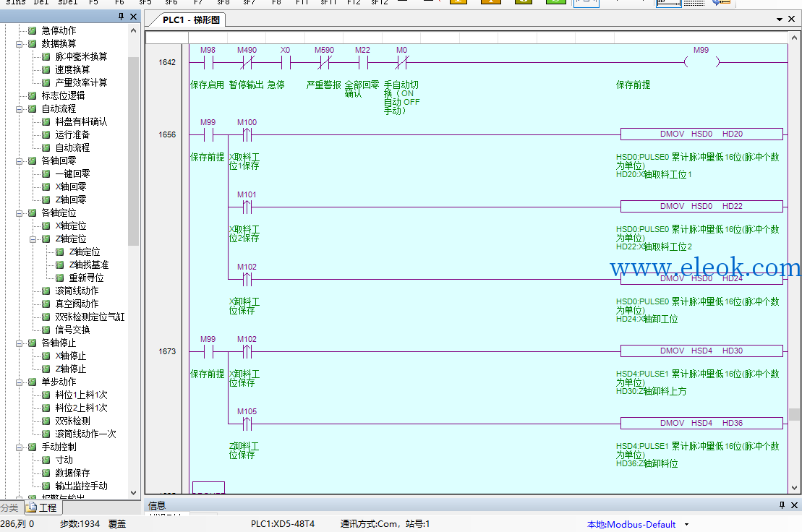Collapse the 各轴定位 tree branch
Screen dimensions: 802x532
20,213
